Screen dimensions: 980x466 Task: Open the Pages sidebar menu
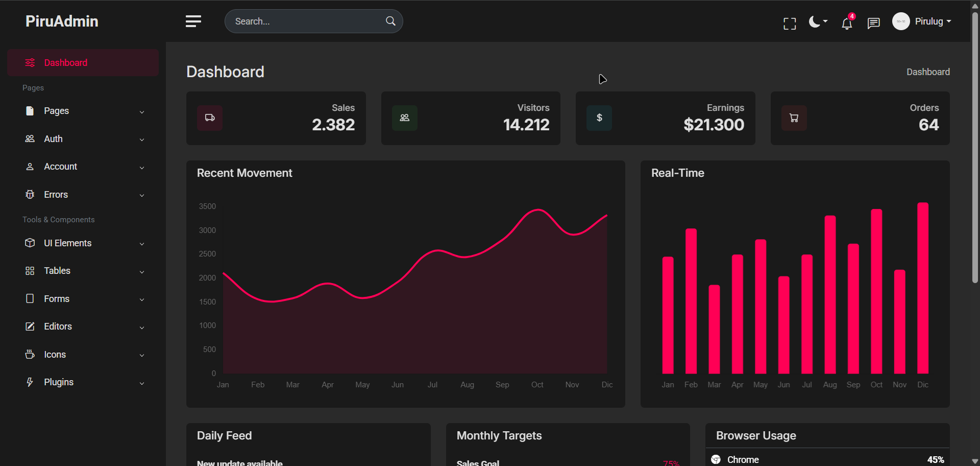pyautogui.click(x=83, y=111)
